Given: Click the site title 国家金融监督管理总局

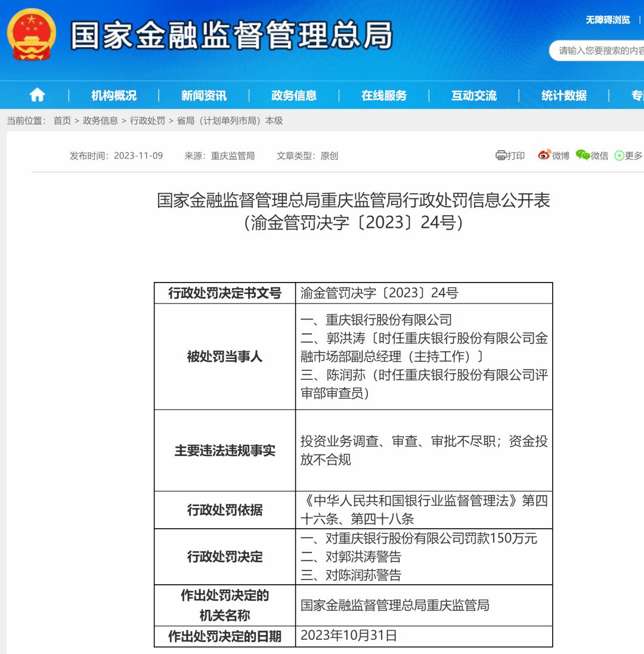Looking at the screenshot, I should 231,35.
